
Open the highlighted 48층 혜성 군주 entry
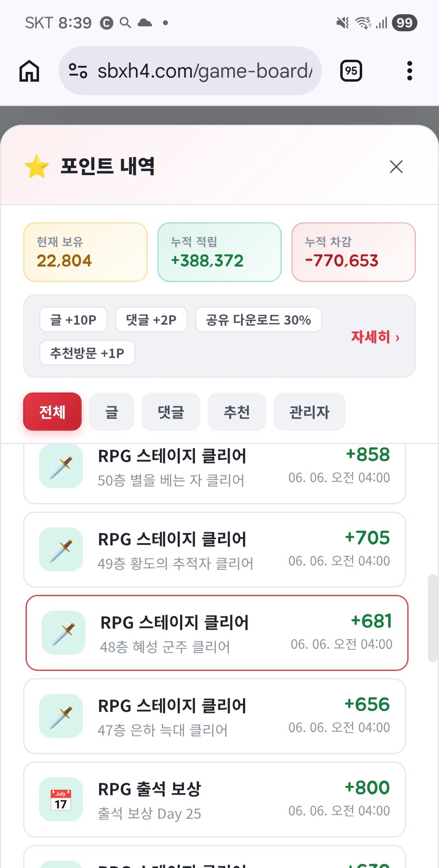pos(217,633)
